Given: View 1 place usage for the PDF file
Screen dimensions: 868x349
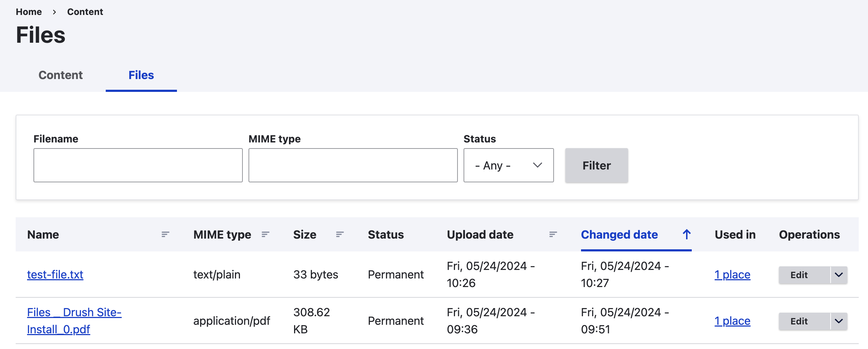Looking at the screenshot, I should 732,321.
